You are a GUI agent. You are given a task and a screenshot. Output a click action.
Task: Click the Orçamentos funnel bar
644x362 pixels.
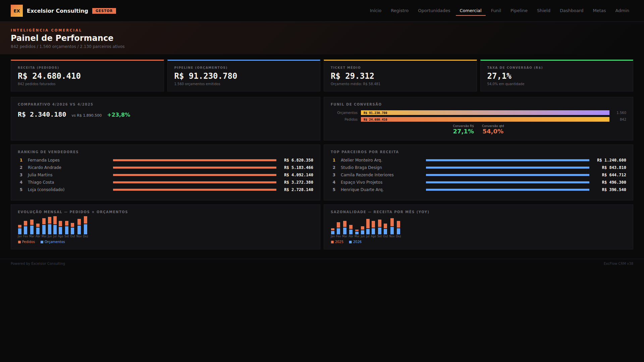485,113
